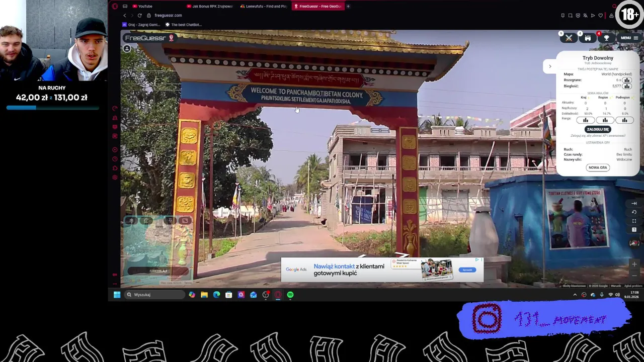
Task: Go back to the previous page
Action: 125,15
